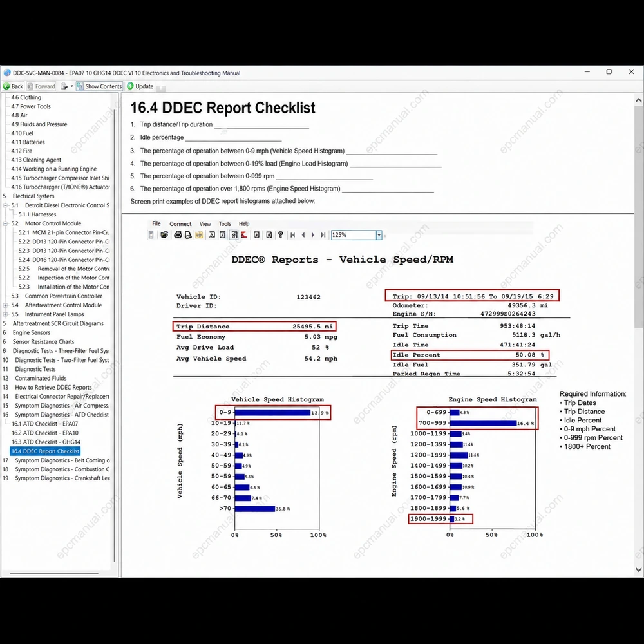Open the Connect menu in DDEC Reports
The height and width of the screenshot is (644, 644).
pyautogui.click(x=180, y=224)
